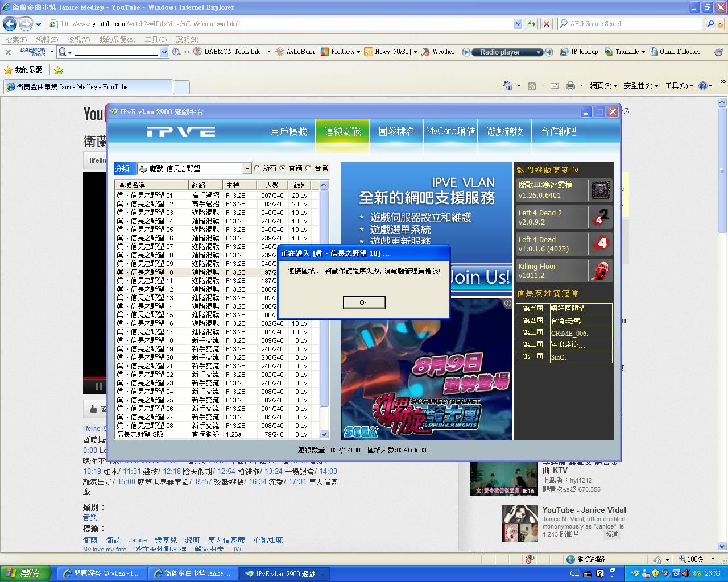Expand the Radio player dropdown
The width and height of the screenshot is (728, 582).
(539, 52)
